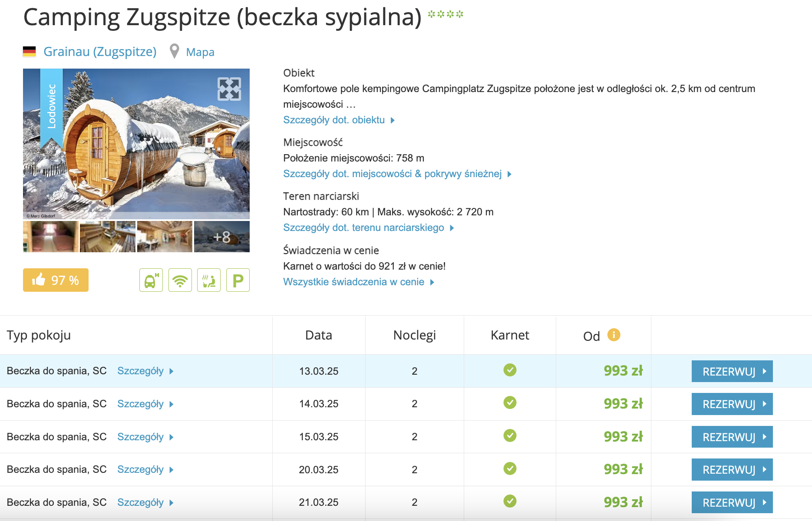Click the Karnet checkmark for 13.03.25
This screenshot has width=812, height=521.
510,370
